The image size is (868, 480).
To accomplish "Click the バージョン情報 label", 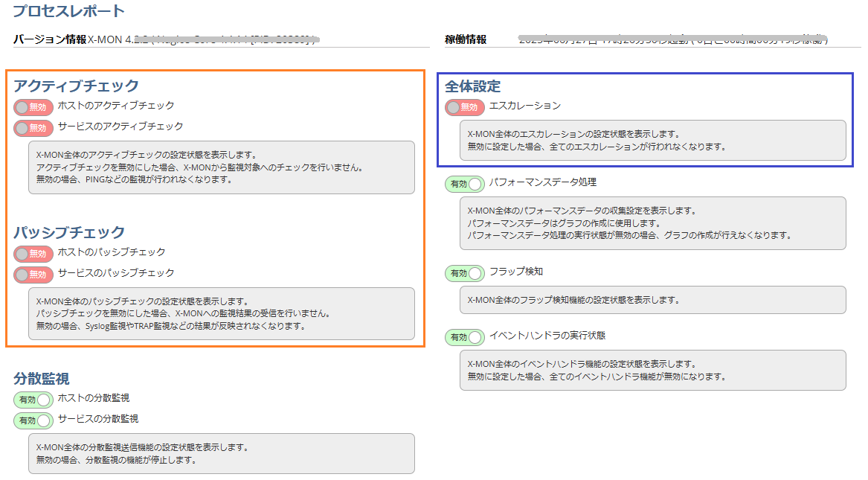I will click(x=50, y=39).
